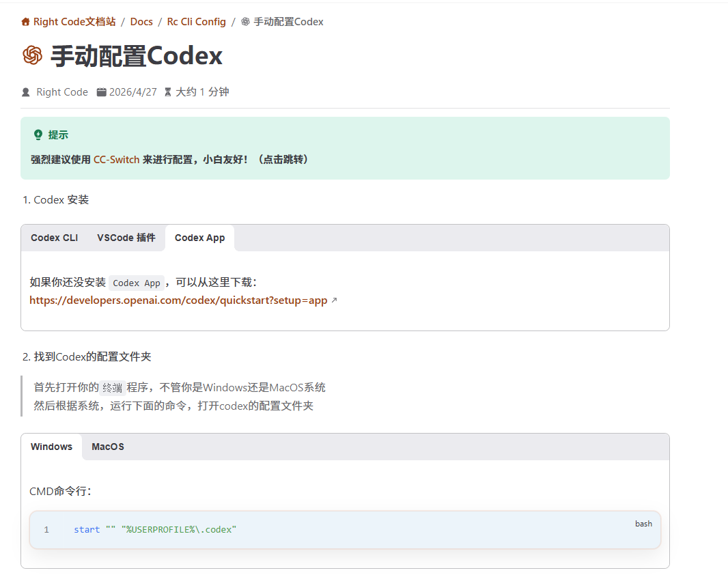Click the calendar icon next to 2026/4/27
Viewport: 728px width, 577px height.
[x=101, y=92]
